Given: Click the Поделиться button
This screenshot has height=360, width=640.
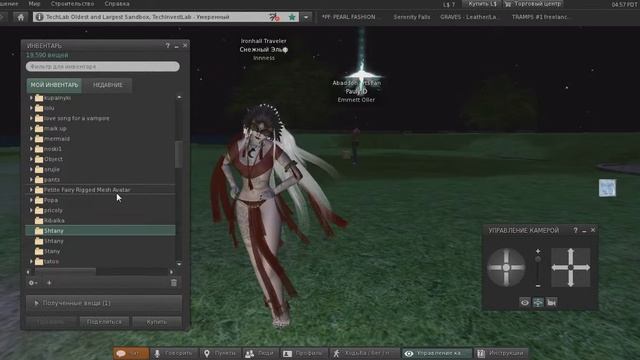Looking at the screenshot, I should (x=104, y=322).
